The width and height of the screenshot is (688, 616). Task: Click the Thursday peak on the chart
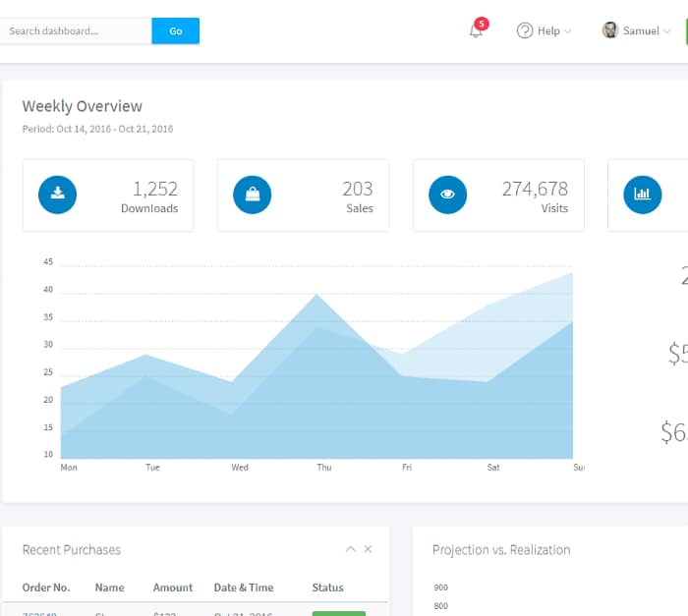coord(316,296)
